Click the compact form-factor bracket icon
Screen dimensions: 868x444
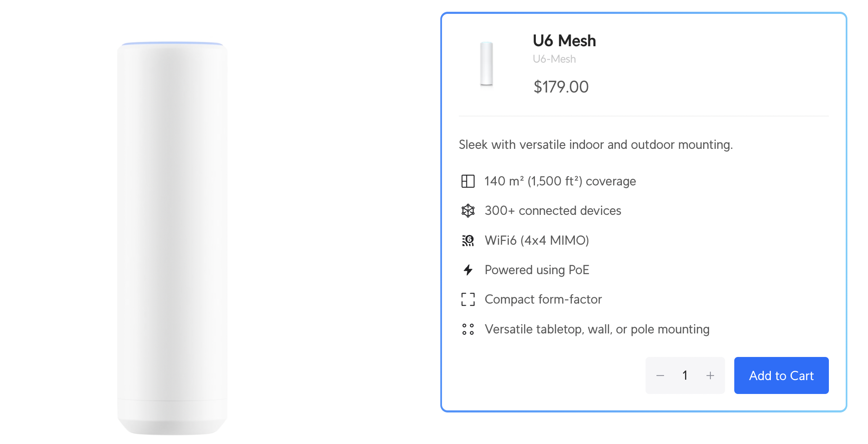coord(468,299)
